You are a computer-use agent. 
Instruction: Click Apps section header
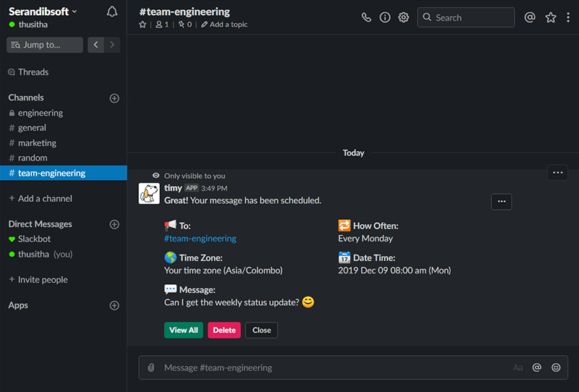18,305
